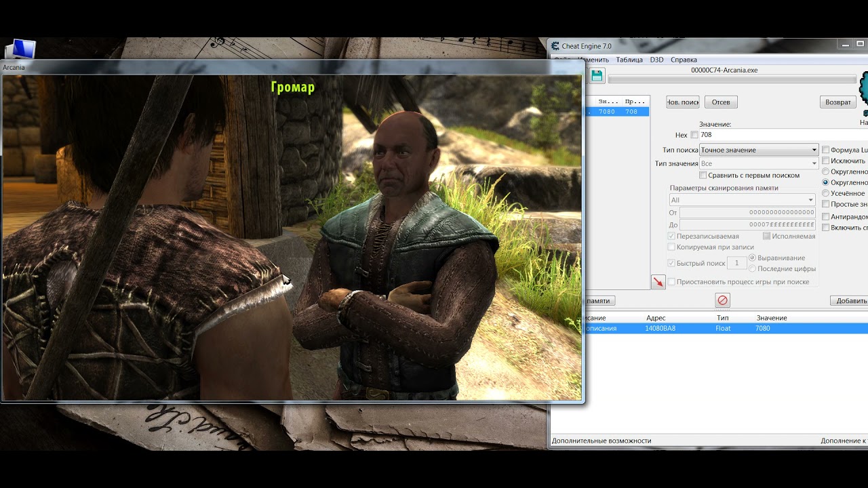Click the Float type cell
This screenshot has height=488, width=868.
pyautogui.click(x=723, y=328)
